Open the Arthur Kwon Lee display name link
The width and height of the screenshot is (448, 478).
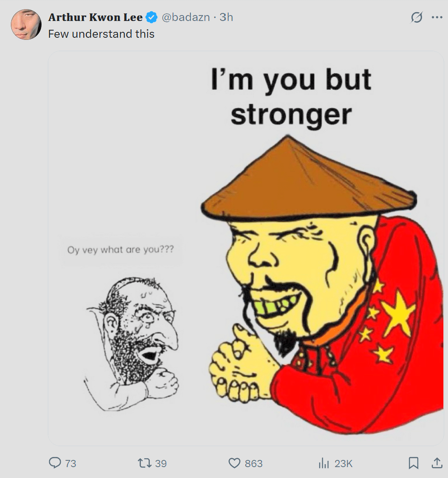point(95,17)
